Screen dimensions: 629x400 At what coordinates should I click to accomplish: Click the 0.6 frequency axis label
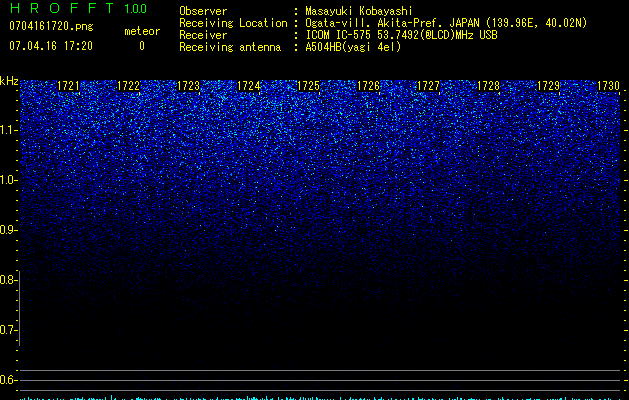point(8,380)
